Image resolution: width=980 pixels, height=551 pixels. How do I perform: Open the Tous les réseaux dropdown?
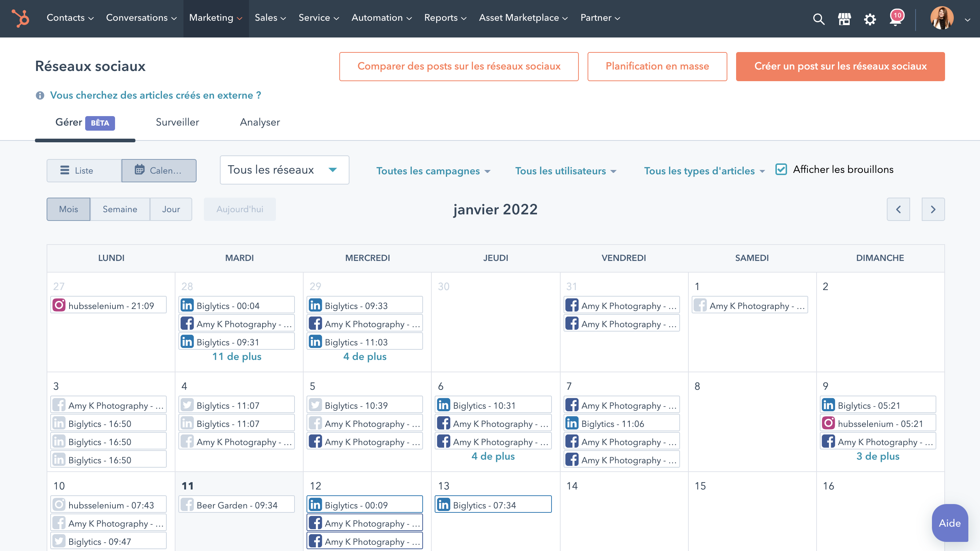point(284,170)
